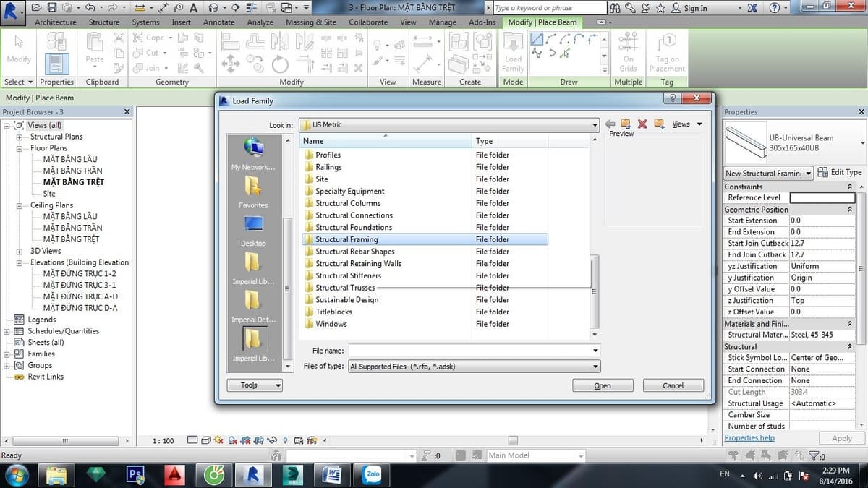868x488 pixels.
Task: Click the Properties help link
Action: click(x=749, y=438)
